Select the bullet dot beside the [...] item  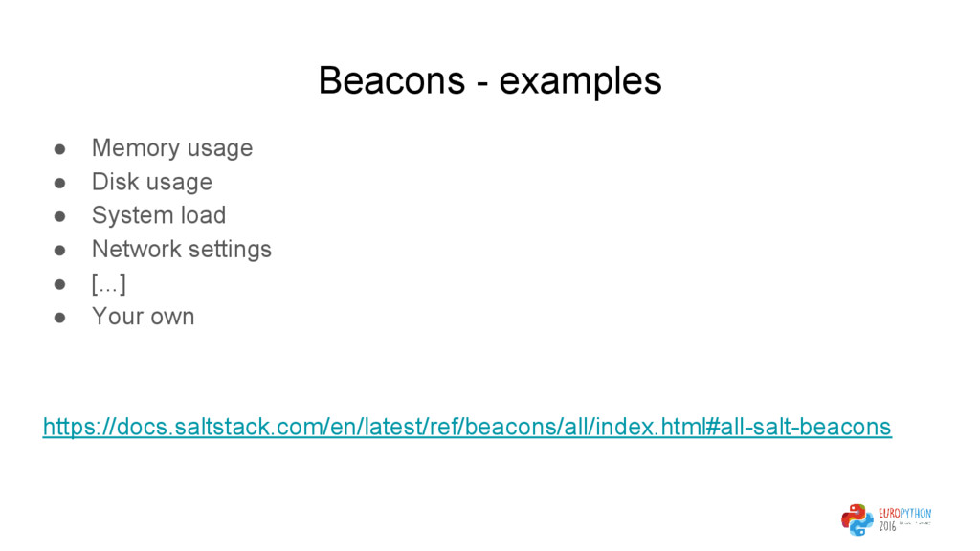[x=60, y=284]
